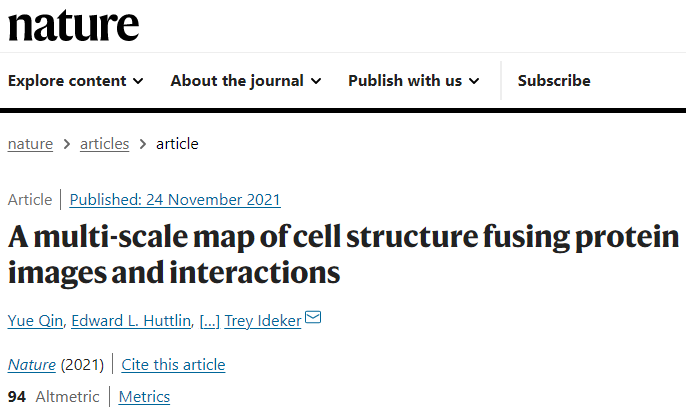Image resolution: width=686 pixels, height=412 pixels.
Task: Open the Publish with us menu
Action: pos(405,81)
